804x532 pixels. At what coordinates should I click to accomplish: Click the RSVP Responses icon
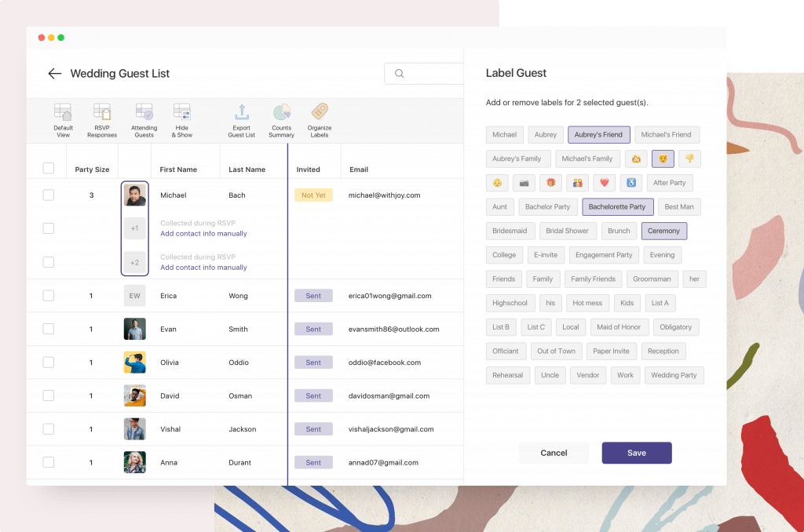tap(102, 113)
